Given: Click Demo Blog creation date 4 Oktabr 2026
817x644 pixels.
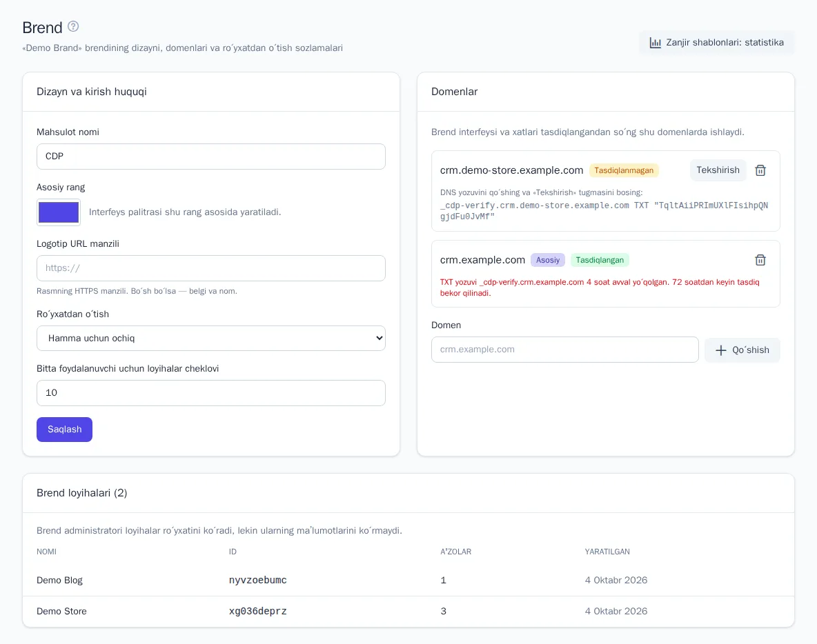Looking at the screenshot, I should (x=616, y=581).
